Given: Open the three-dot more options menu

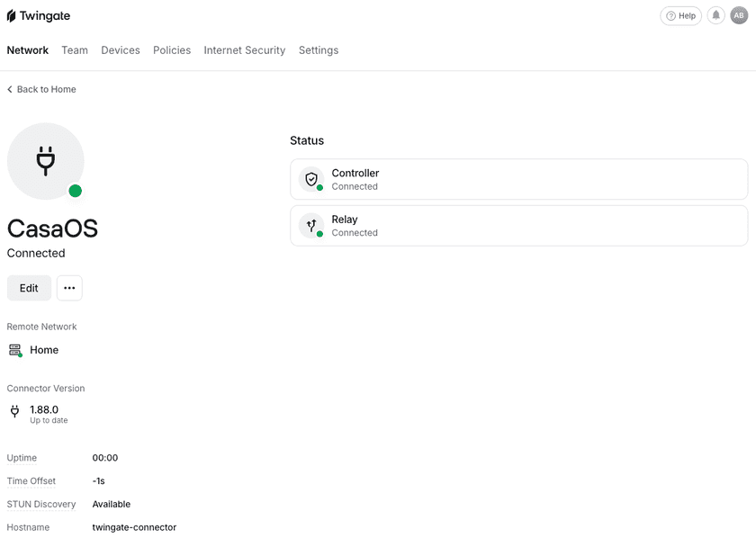Looking at the screenshot, I should coord(69,288).
